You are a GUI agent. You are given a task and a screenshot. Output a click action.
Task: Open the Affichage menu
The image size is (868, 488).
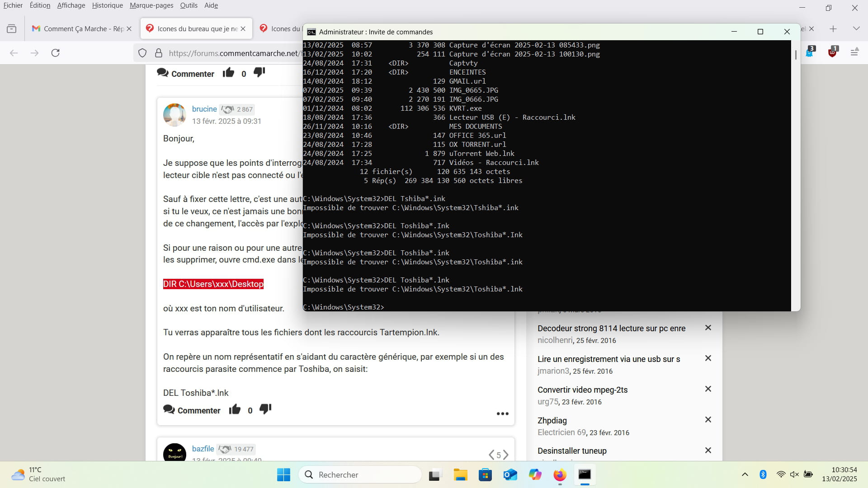71,5
